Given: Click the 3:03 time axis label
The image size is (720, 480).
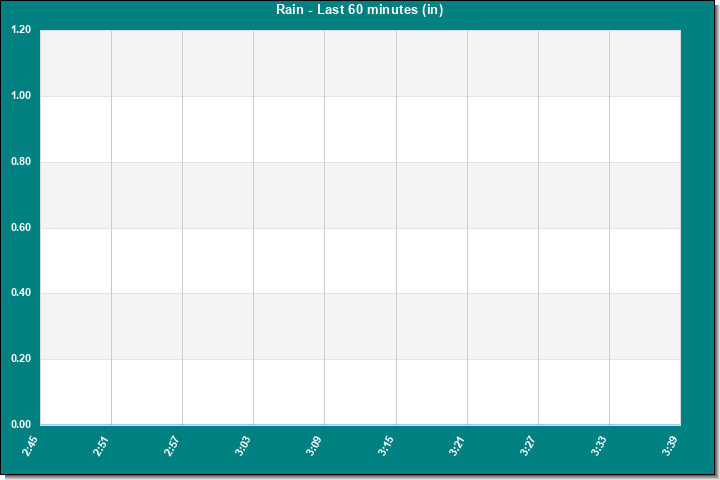Looking at the screenshot, I should [243, 446].
